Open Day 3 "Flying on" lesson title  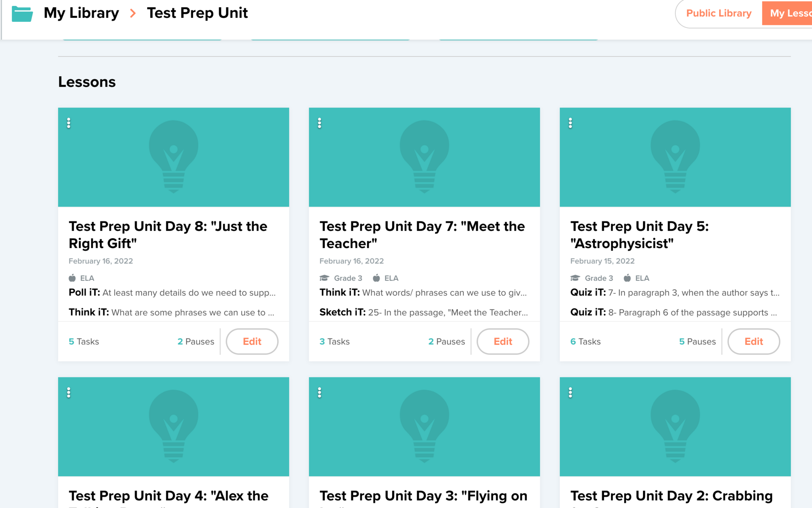423,496
